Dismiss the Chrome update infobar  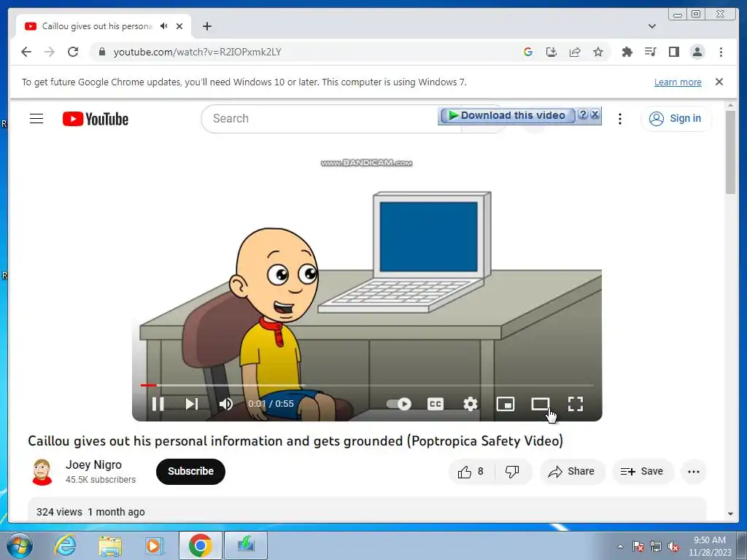click(719, 82)
